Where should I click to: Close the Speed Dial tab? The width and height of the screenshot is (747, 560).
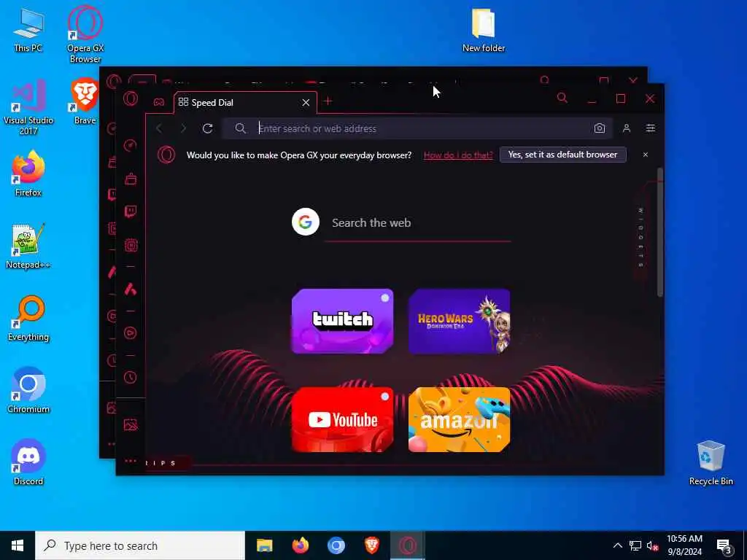click(x=306, y=102)
